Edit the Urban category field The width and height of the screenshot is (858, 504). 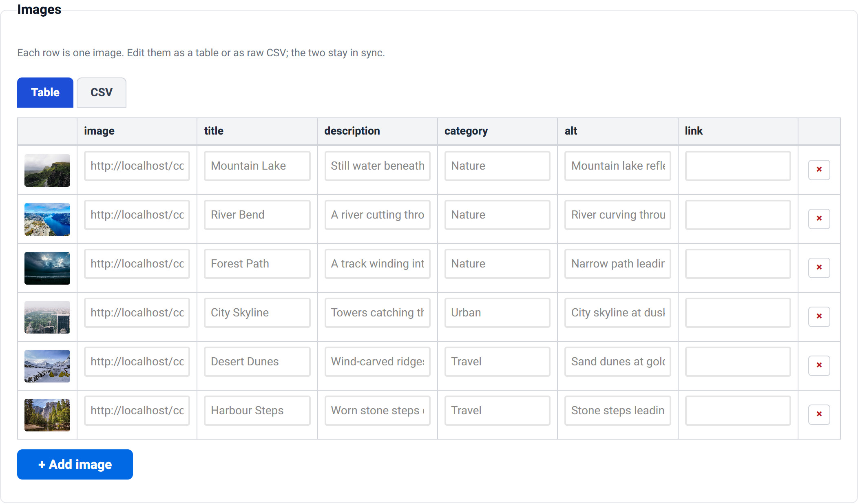(x=498, y=313)
